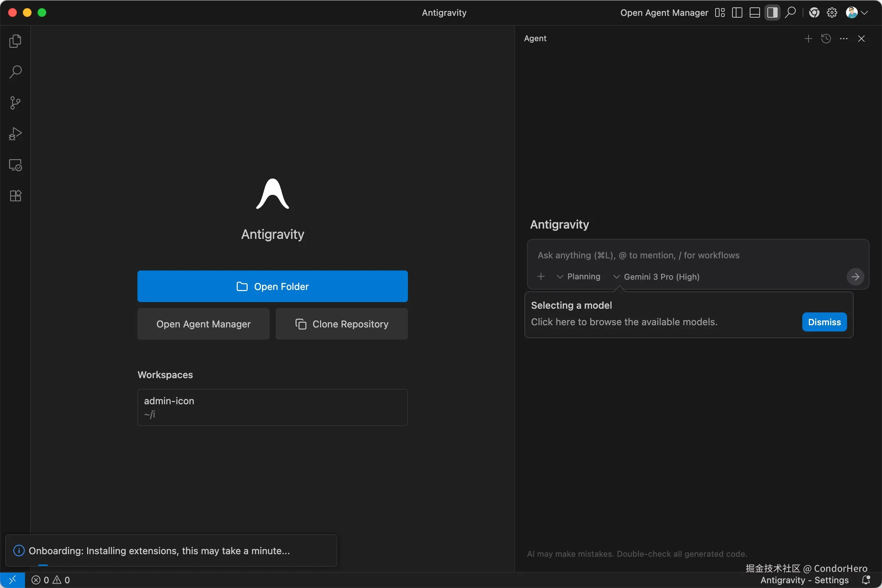This screenshot has width=882, height=588.
Task: Open the Remote Explorer view
Action: click(15, 165)
